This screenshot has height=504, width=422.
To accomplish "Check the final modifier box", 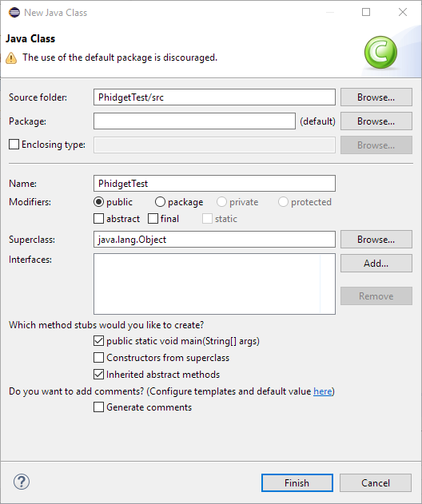I will pos(153,219).
